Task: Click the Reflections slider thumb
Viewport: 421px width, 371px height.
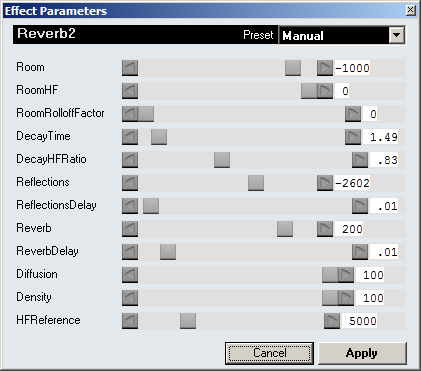Action: tap(256, 183)
